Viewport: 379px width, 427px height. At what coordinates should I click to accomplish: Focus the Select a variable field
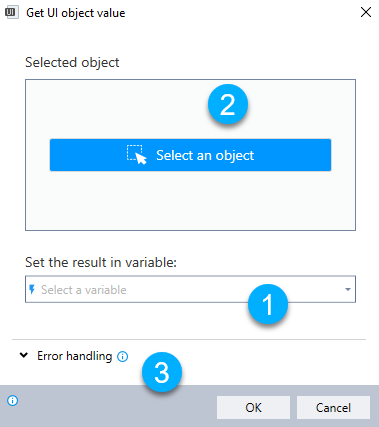(x=190, y=289)
